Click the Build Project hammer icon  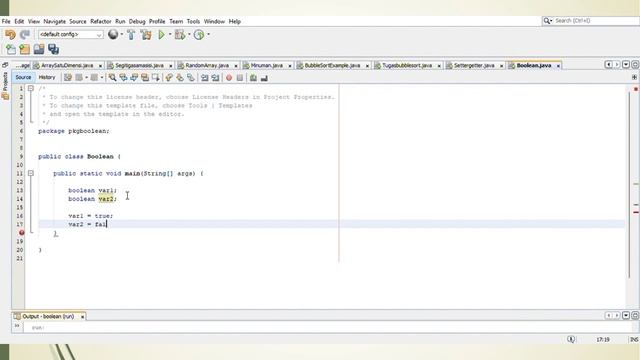click(131, 35)
